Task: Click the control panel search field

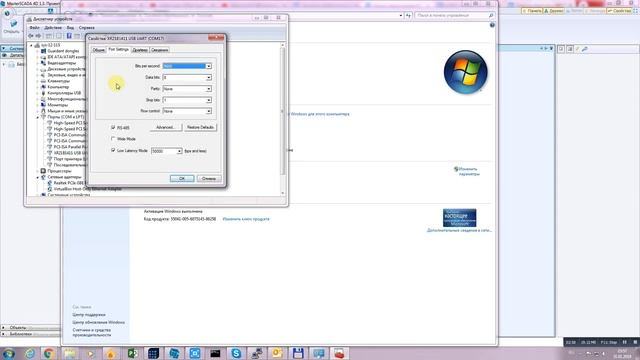Action: tap(454, 15)
